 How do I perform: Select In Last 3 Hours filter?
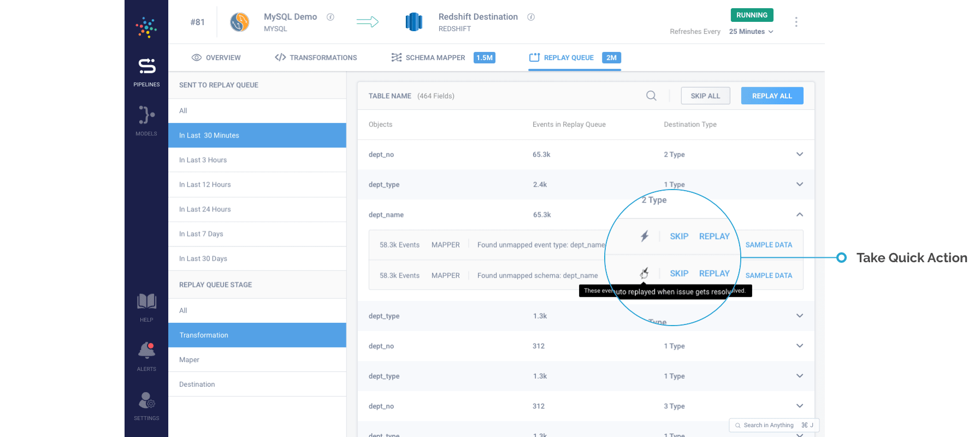257,160
